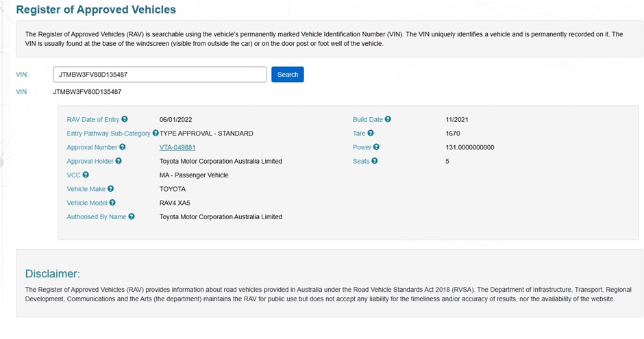The height and width of the screenshot is (339, 644).
Task: Click help icon beside Entry Pathway Sub-Category
Action: 156,134
